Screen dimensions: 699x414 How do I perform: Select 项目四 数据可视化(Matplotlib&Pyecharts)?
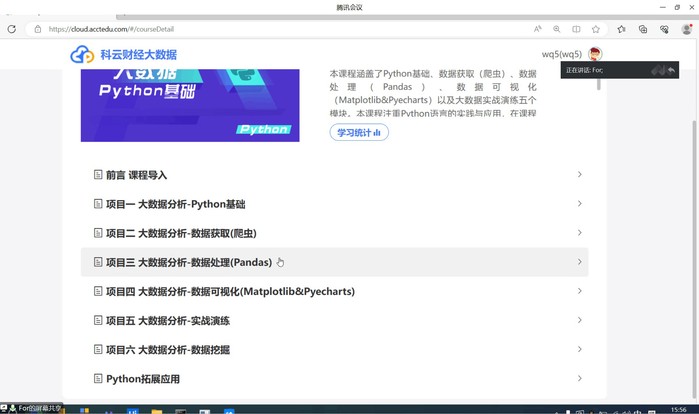230,292
